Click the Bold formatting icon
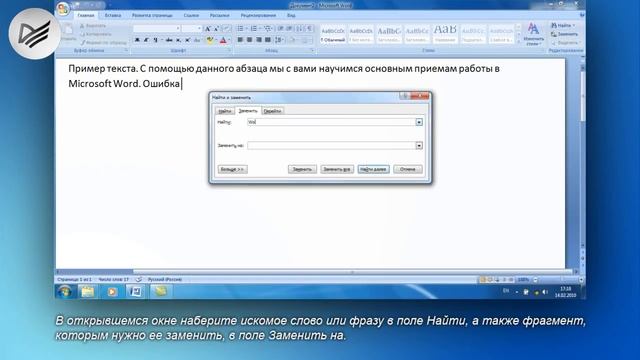 tap(137, 40)
